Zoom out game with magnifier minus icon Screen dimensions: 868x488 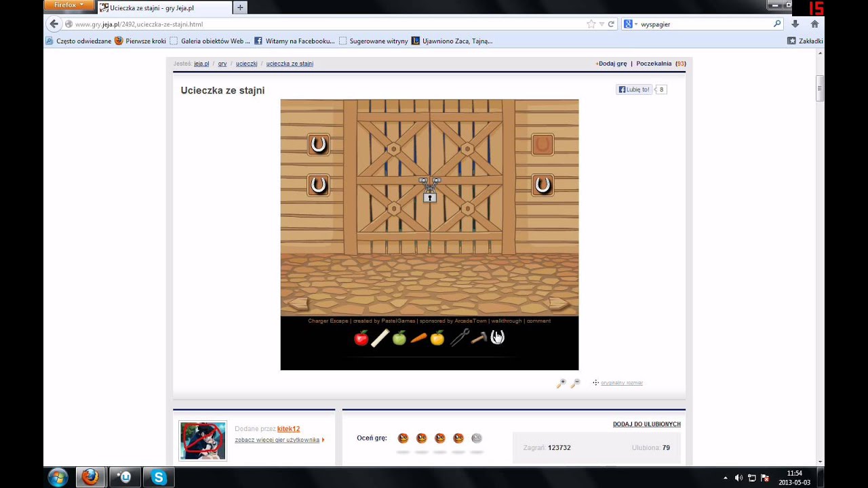tap(575, 383)
